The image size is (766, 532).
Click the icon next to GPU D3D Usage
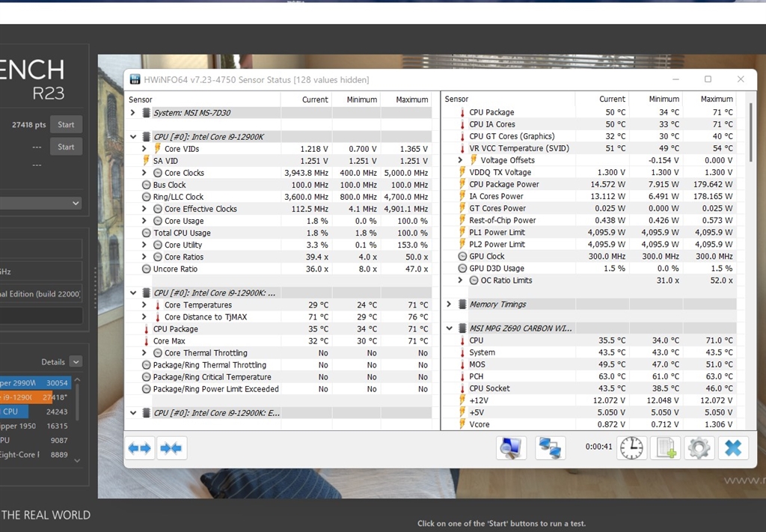[x=462, y=268]
